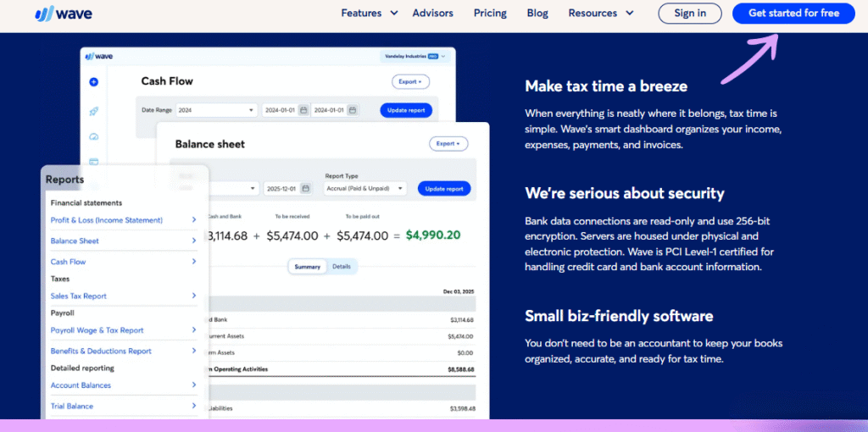Expand the Resources dropdown menu
This screenshot has width=868, height=432.
601,14
